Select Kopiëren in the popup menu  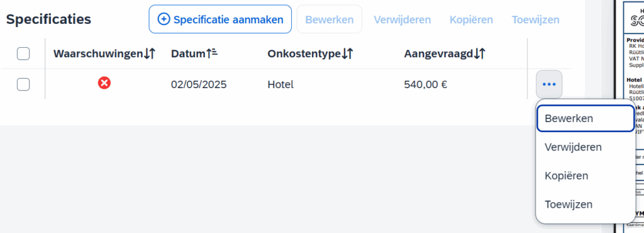pyautogui.click(x=586, y=176)
